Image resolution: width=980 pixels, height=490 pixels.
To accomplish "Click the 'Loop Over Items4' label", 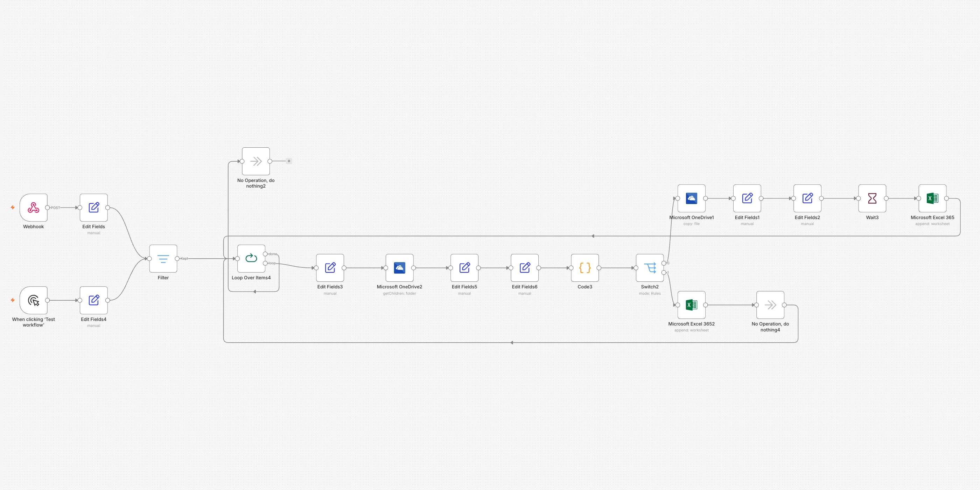I will click(251, 278).
